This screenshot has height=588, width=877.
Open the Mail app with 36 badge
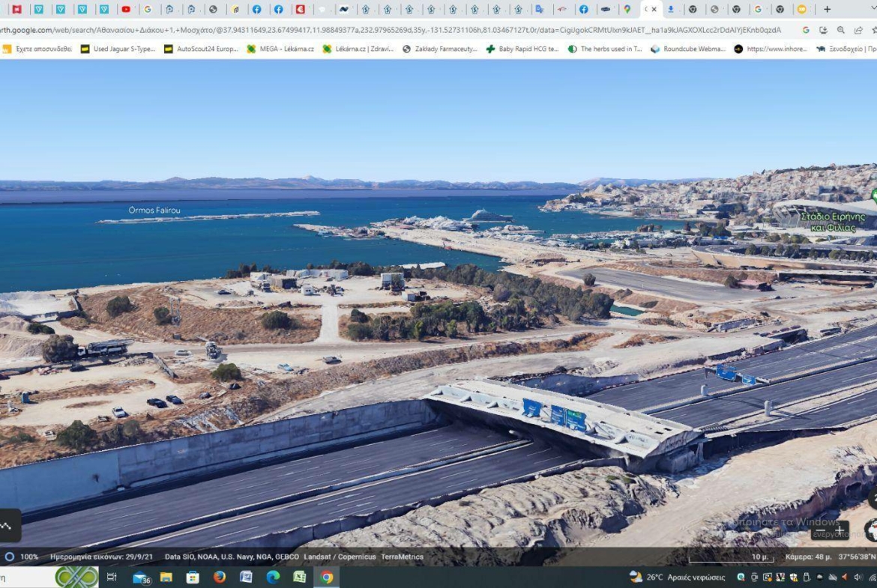click(140, 577)
